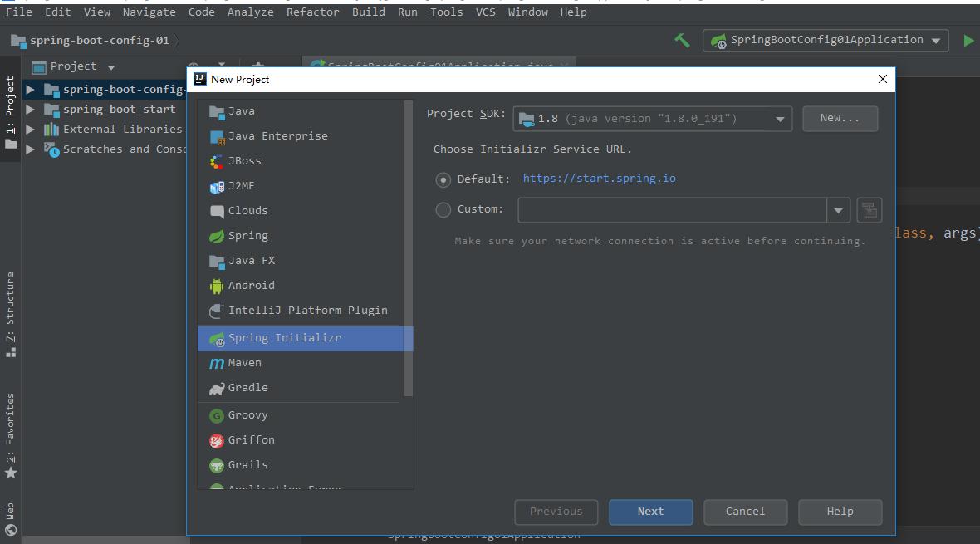
Task: Run the application with green play icon
Action: coord(968,41)
